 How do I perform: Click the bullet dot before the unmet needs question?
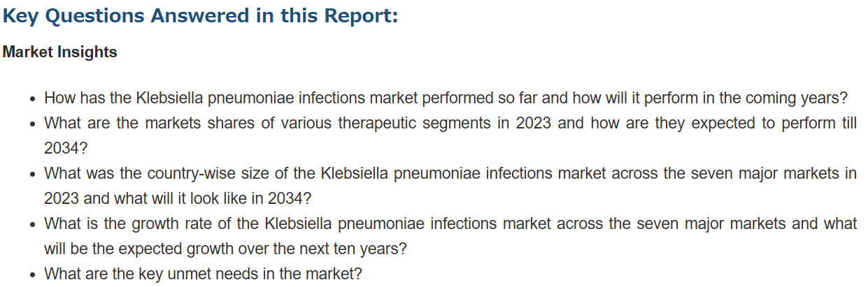click(34, 275)
